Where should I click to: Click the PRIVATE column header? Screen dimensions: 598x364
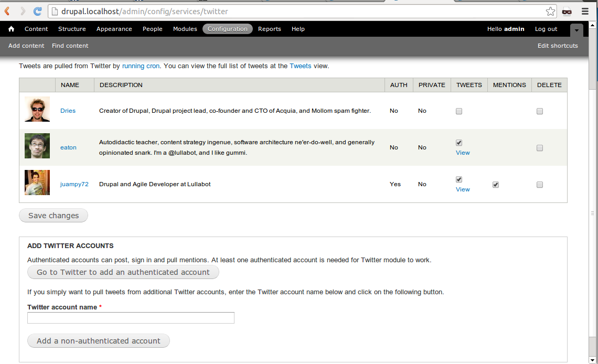pos(432,85)
